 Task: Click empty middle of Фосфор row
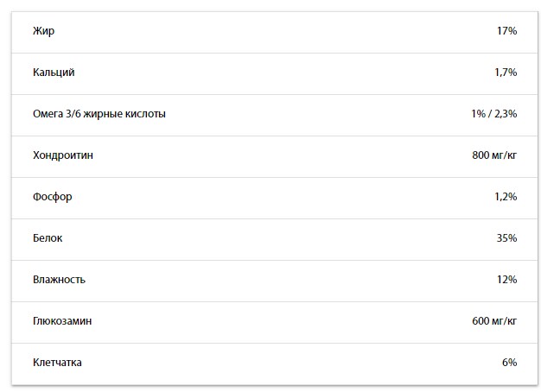point(277,197)
